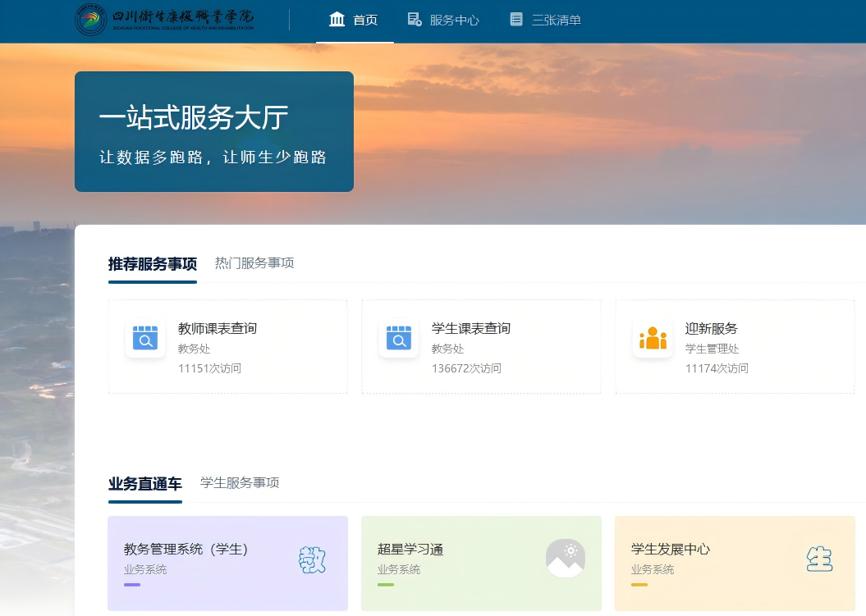Viewport: 866px width, 616px height.
Task: Click the 首页 building icon
Action: [x=337, y=20]
